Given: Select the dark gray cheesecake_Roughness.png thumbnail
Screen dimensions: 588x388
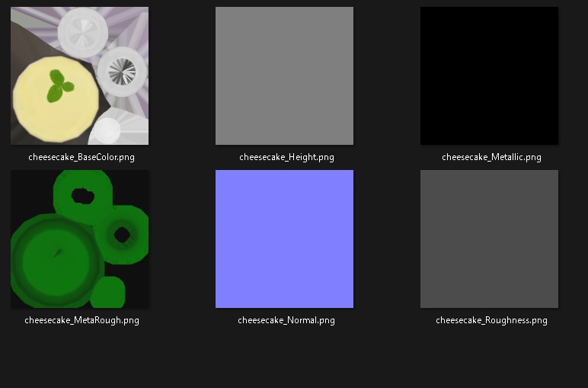Looking at the screenshot, I should [x=490, y=239].
